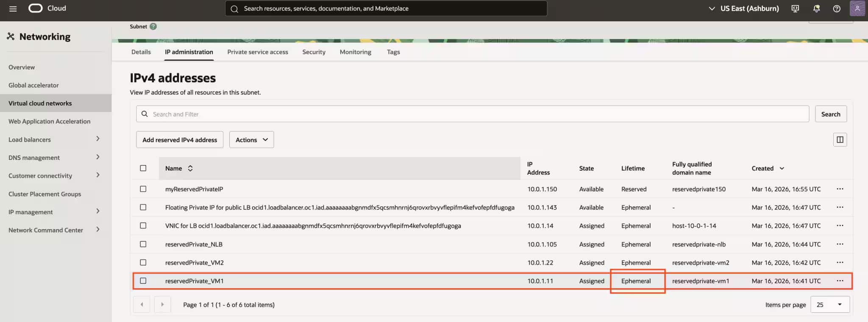Open the Actions dropdown

point(251,140)
